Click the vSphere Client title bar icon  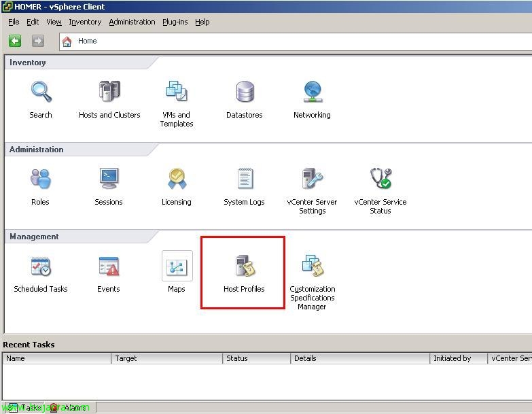coord(7,6)
